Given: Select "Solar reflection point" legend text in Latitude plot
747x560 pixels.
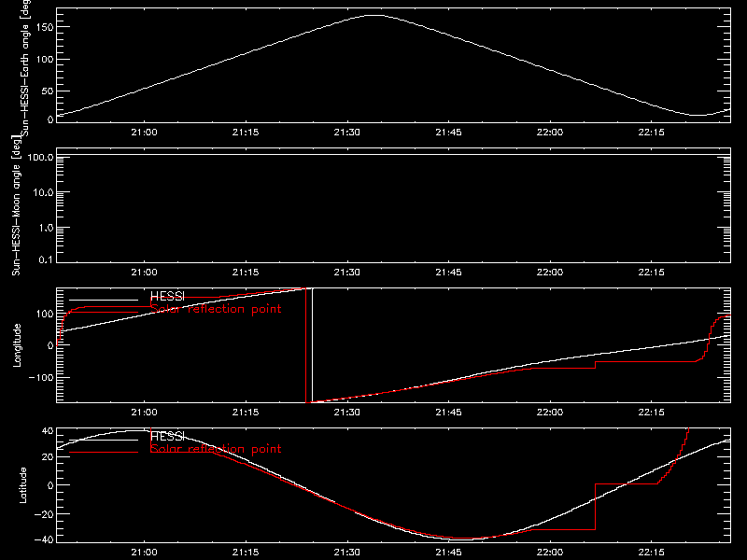Looking at the screenshot, I should 216,449.
